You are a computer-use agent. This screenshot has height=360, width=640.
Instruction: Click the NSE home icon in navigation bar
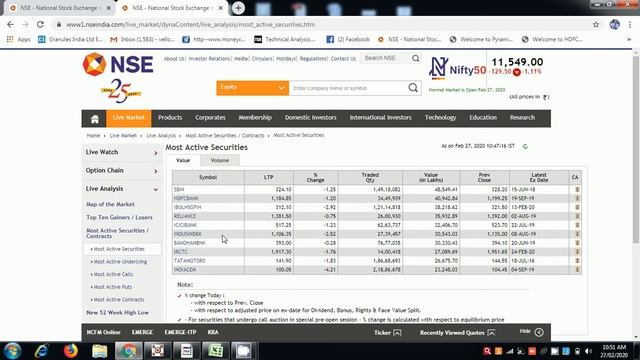pyautogui.click(x=95, y=119)
